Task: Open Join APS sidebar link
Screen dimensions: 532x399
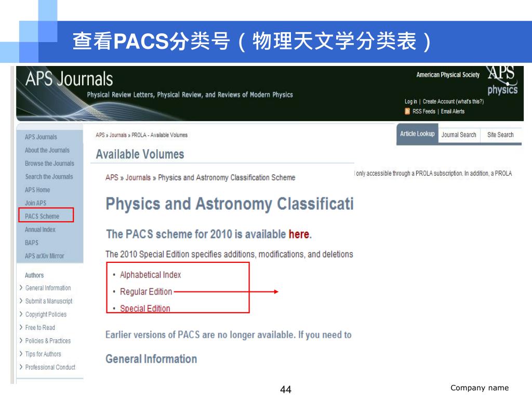Action: 35,203
